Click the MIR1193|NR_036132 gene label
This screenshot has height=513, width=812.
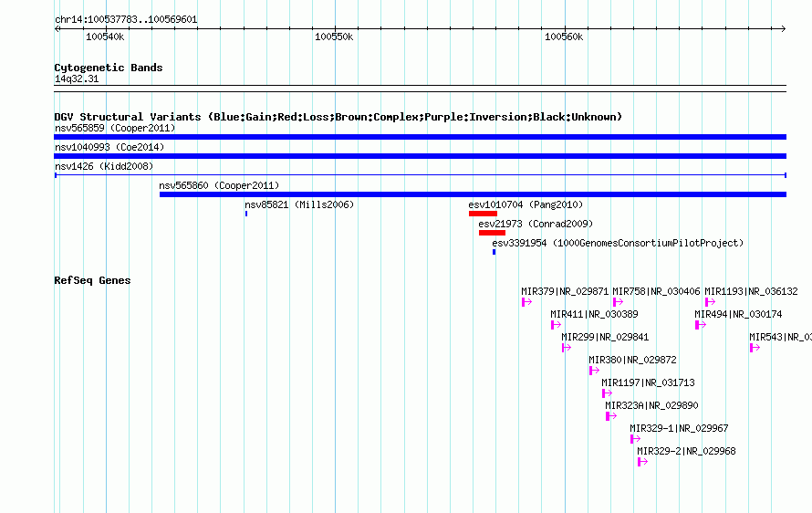point(751,291)
